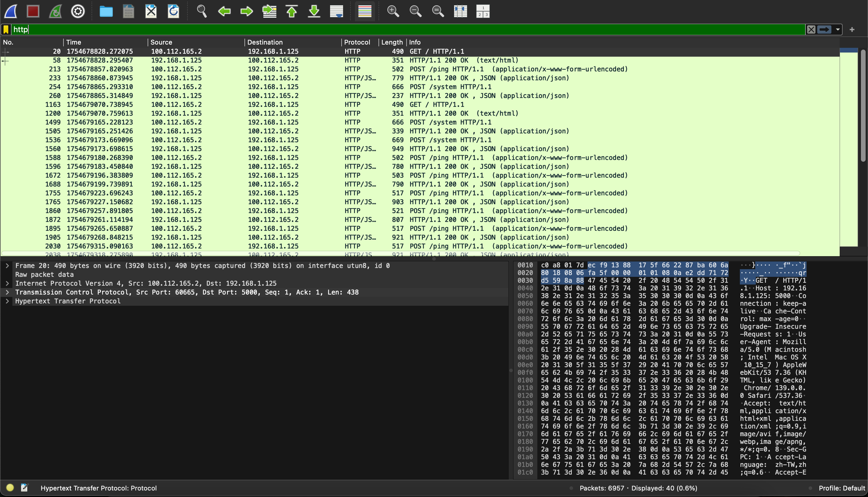Clear the display filter with X button
Screen dimensions: 868x497
point(811,30)
